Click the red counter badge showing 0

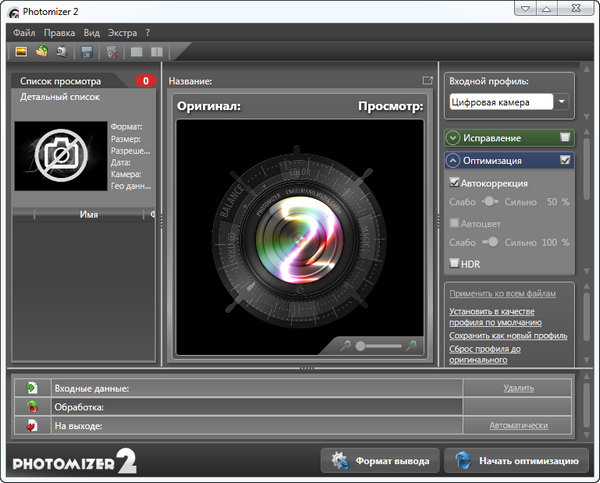point(146,81)
